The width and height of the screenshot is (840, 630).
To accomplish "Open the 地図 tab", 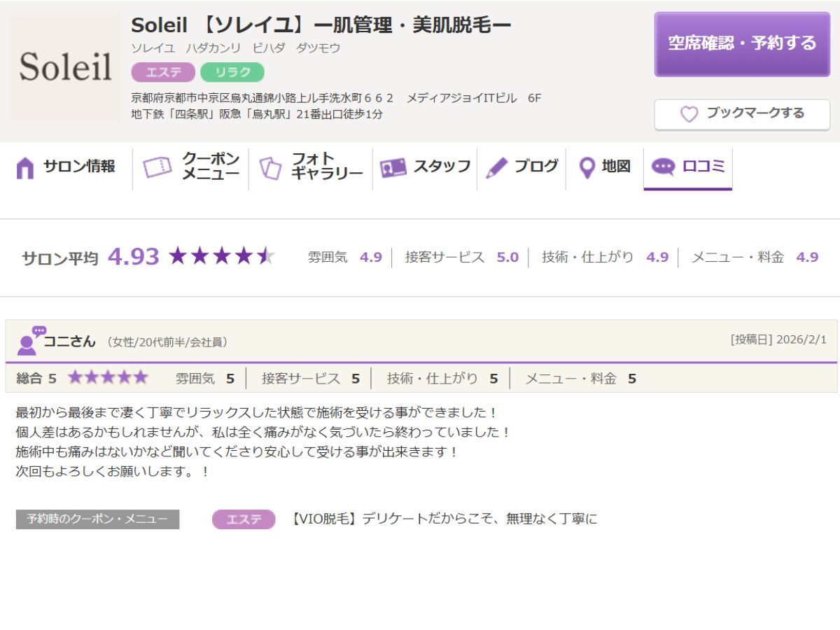I will (x=605, y=168).
